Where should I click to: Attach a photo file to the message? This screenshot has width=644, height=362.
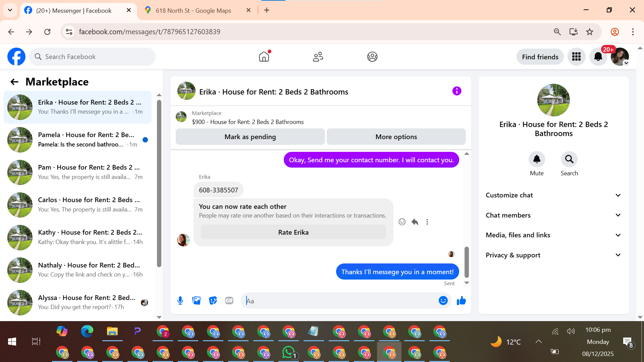pos(197,301)
